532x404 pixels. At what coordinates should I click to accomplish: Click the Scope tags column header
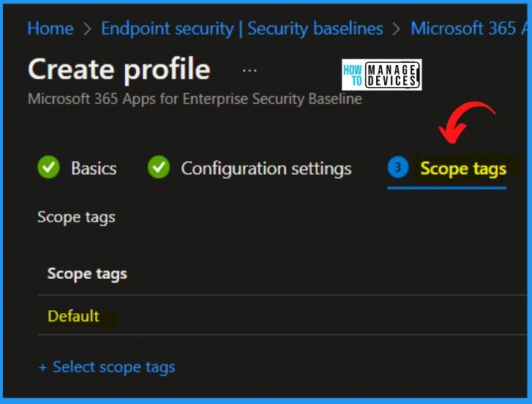87,274
